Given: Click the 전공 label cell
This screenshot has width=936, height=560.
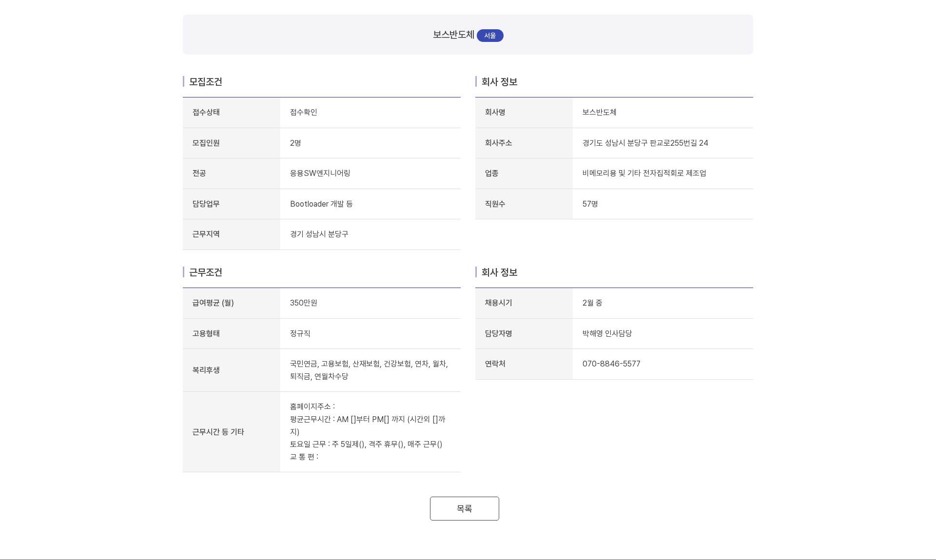Looking at the screenshot, I should [232, 174].
